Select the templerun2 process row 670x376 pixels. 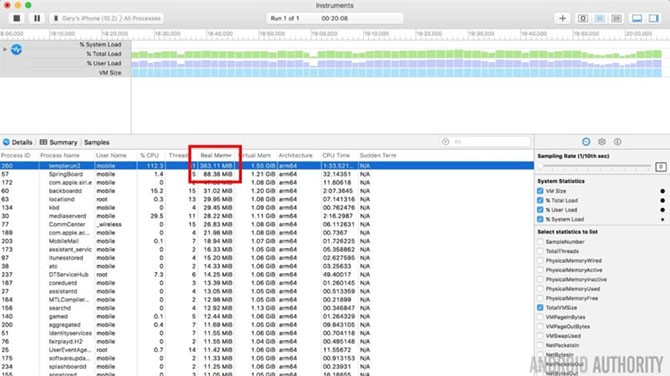[x=267, y=166]
